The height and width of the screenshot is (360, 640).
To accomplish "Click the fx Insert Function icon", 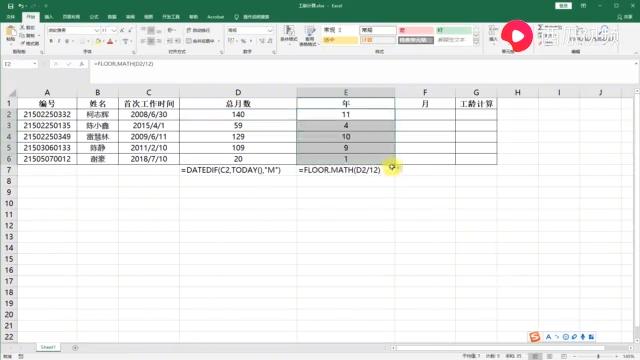I will tap(82, 64).
